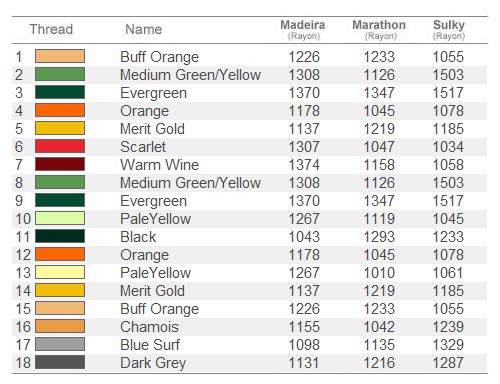Click the Scarlet red color swatch
Screen dimensions: 500x384
pos(60,146)
